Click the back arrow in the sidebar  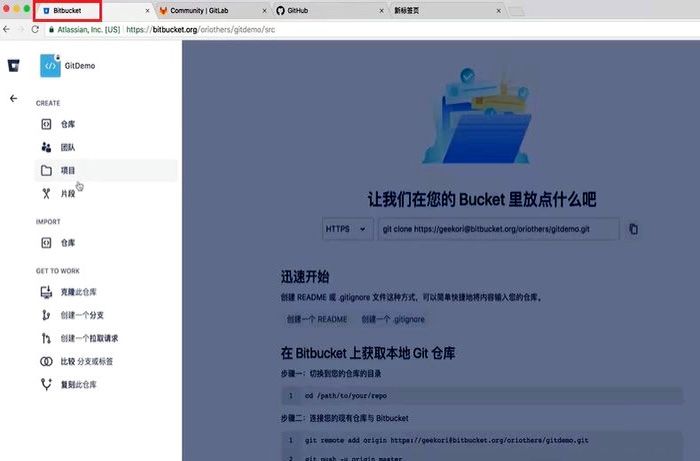click(13, 99)
